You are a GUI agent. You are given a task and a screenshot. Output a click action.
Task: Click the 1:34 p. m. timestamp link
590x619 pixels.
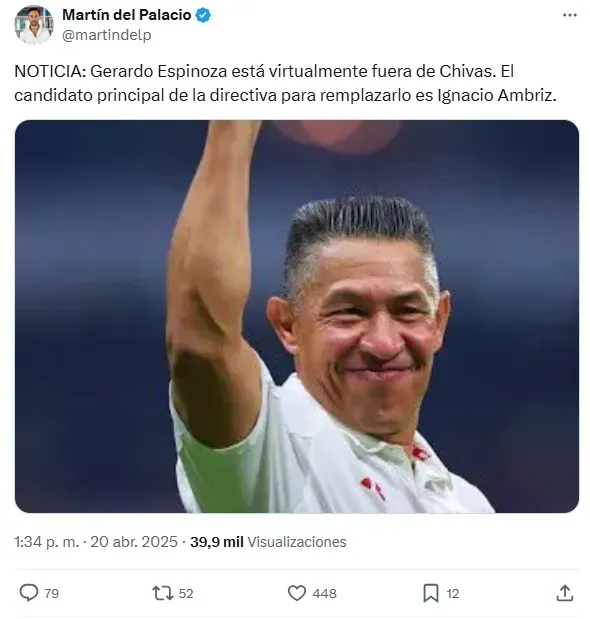(x=47, y=542)
